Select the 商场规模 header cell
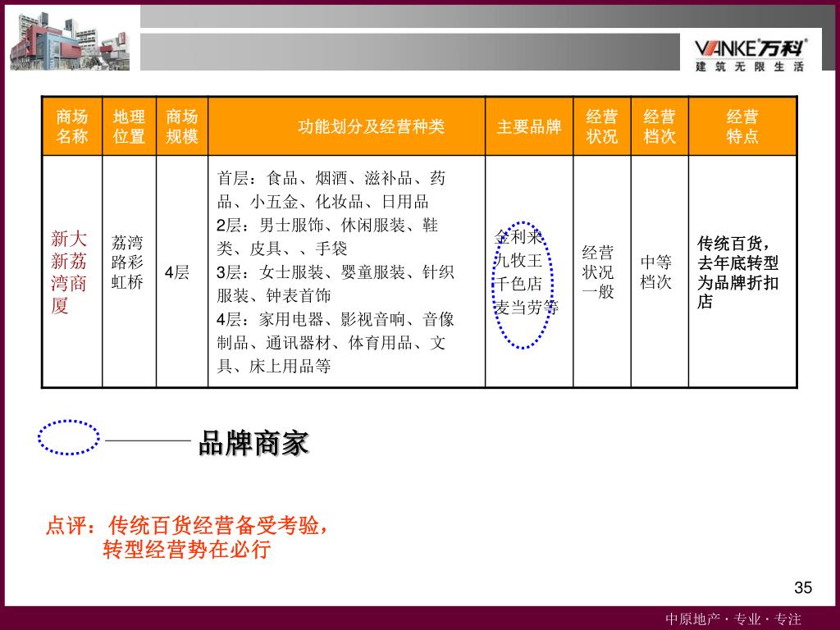Image resolution: width=840 pixels, height=630 pixels. [182, 126]
